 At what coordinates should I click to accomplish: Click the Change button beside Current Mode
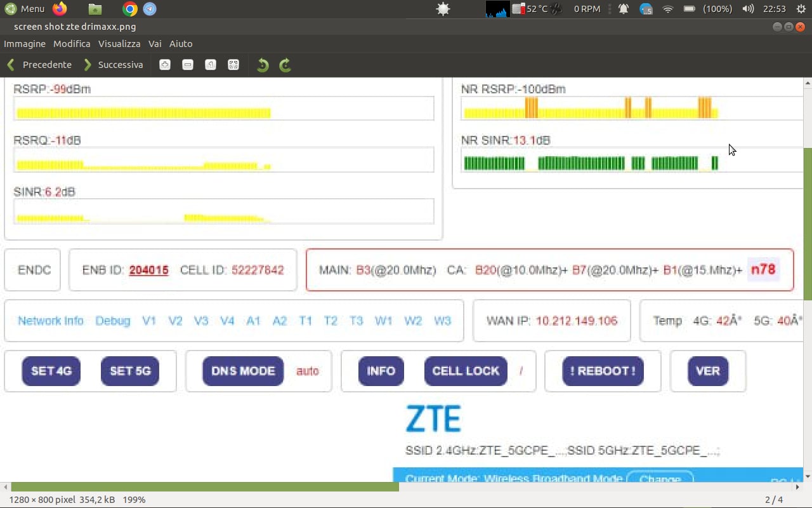click(660, 478)
